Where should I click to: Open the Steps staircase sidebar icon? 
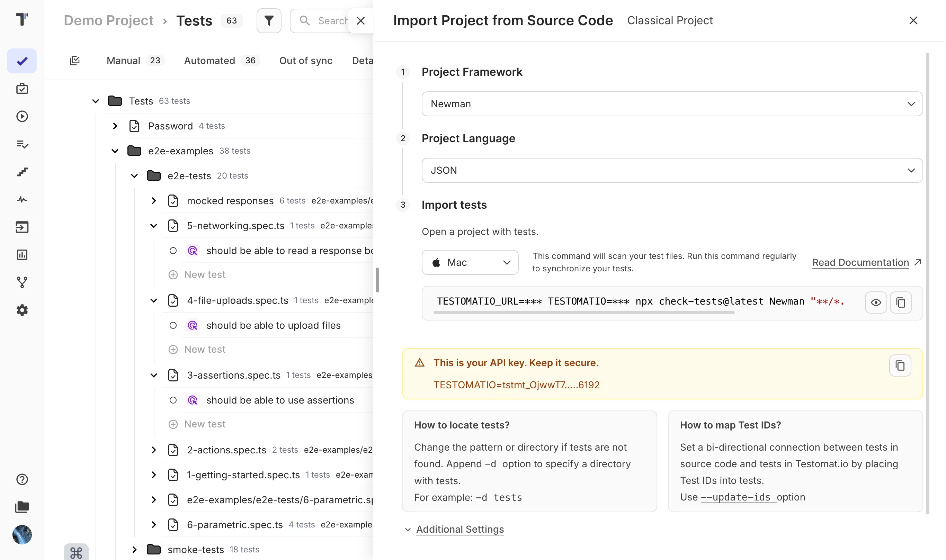point(22,172)
